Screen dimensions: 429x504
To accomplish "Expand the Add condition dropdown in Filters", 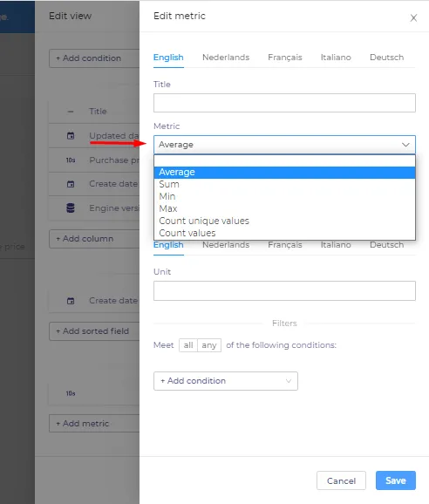I will click(x=226, y=381).
